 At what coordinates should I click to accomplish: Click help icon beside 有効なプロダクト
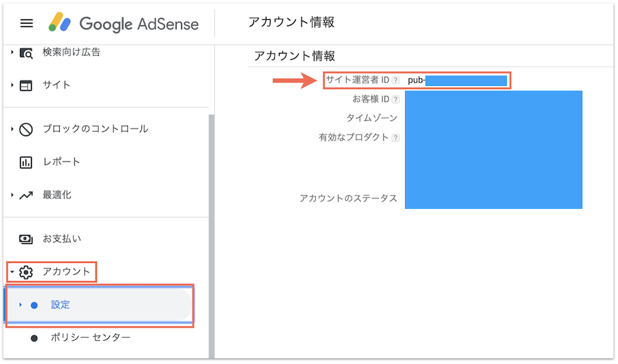point(396,137)
